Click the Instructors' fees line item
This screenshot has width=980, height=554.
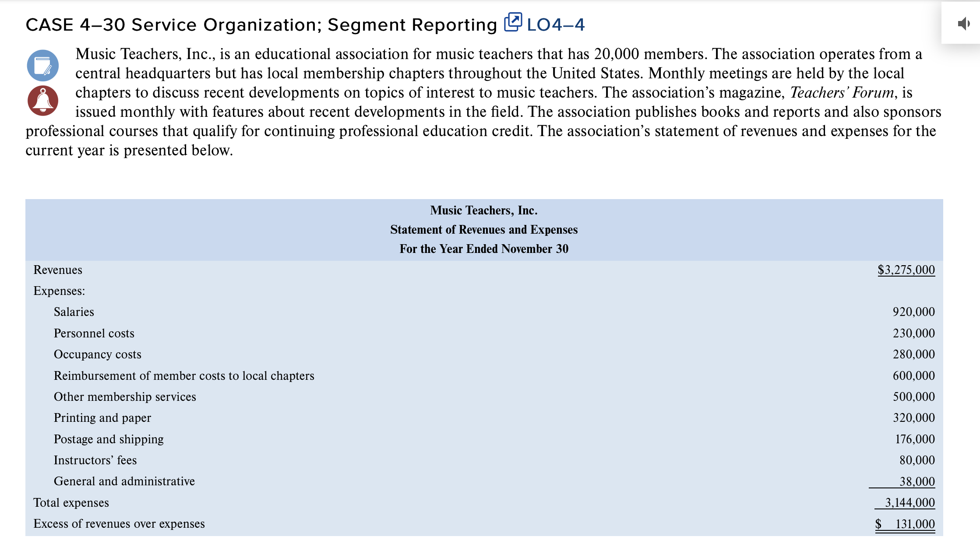(x=95, y=460)
